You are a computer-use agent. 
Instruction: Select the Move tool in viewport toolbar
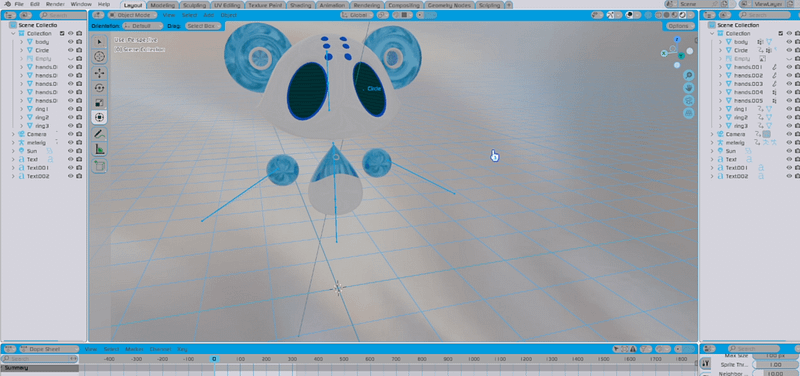coord(99,73)
